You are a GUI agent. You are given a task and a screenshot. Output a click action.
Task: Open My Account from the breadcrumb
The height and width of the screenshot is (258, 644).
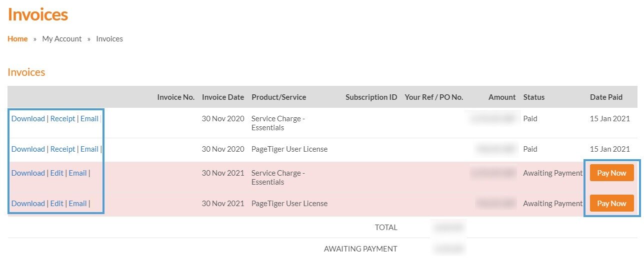pos(61,39)
